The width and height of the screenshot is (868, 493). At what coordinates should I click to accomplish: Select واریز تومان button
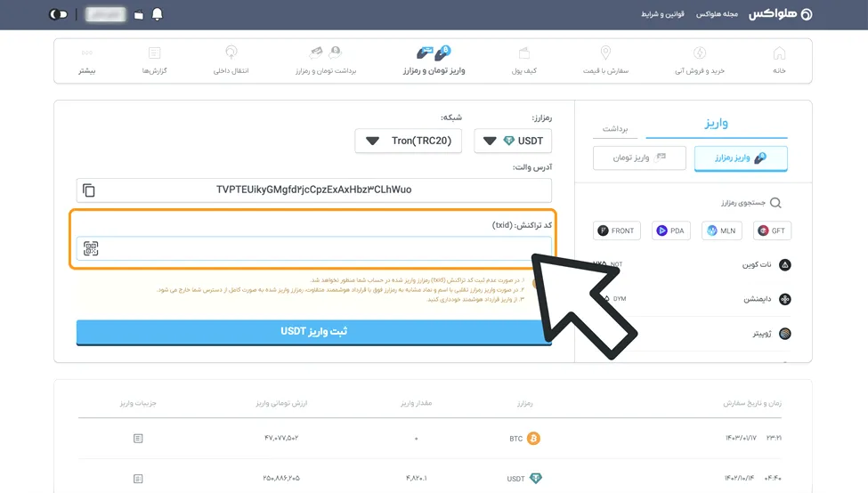639,158
